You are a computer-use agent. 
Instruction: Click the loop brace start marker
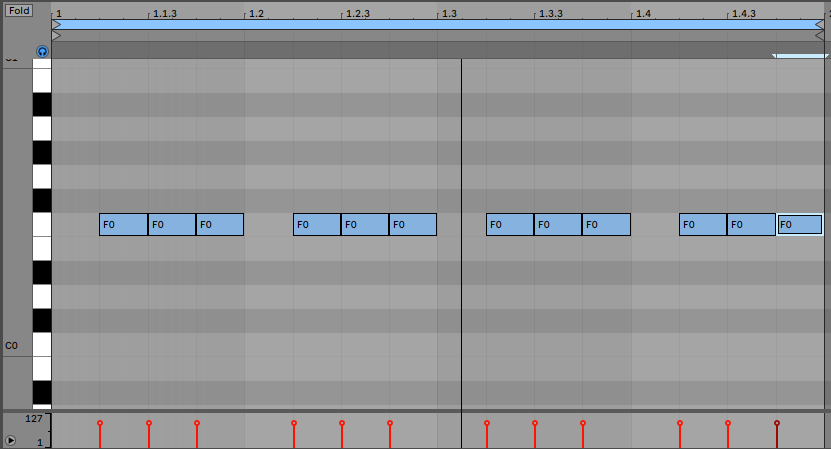57,24
